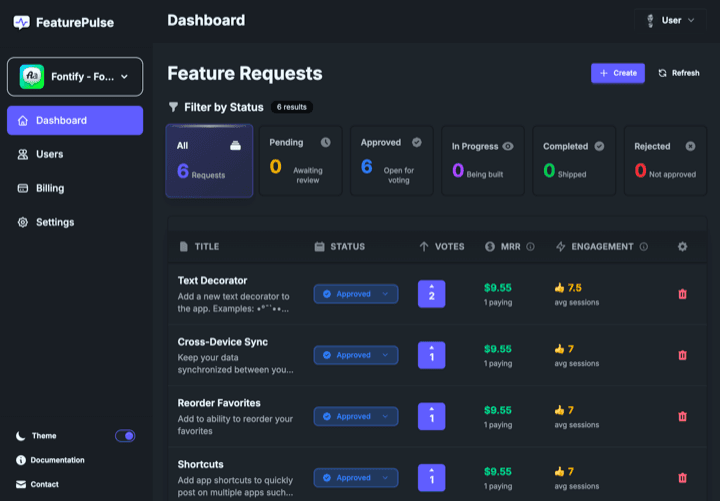Filter by Rejected status
The height and width of the screenshot is (501, 720).
coord(665,161)
